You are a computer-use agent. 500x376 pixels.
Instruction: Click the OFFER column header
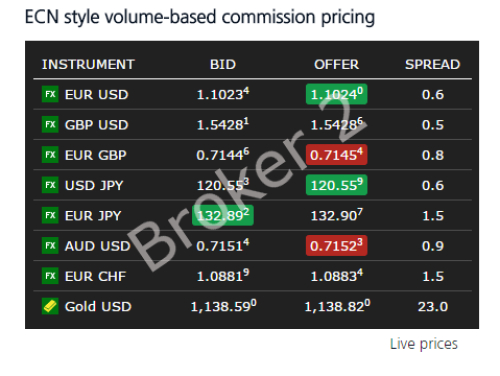(336, 64)
